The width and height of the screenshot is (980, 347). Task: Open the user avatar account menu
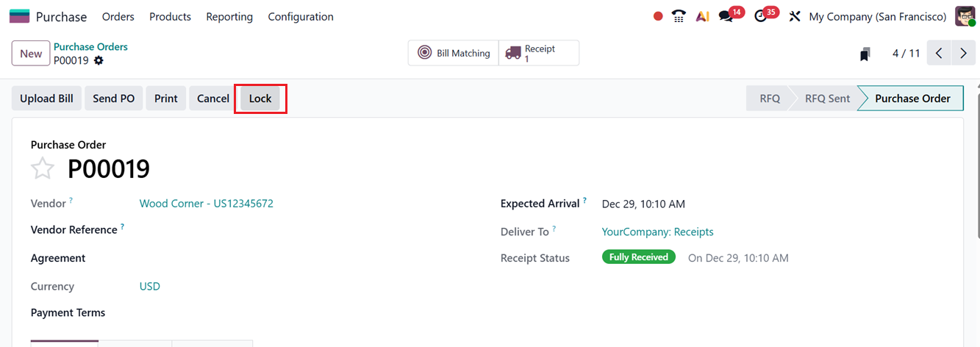(965, 16)
